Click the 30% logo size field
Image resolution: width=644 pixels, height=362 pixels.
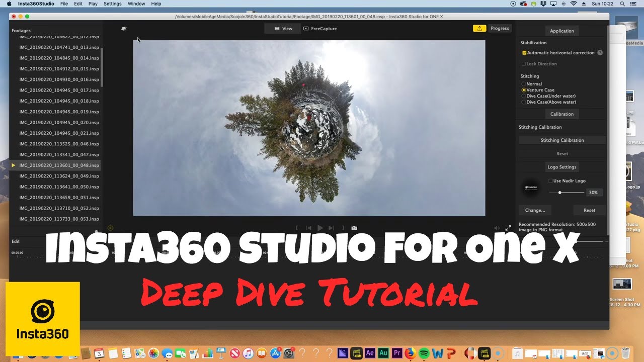pos(594,193)
